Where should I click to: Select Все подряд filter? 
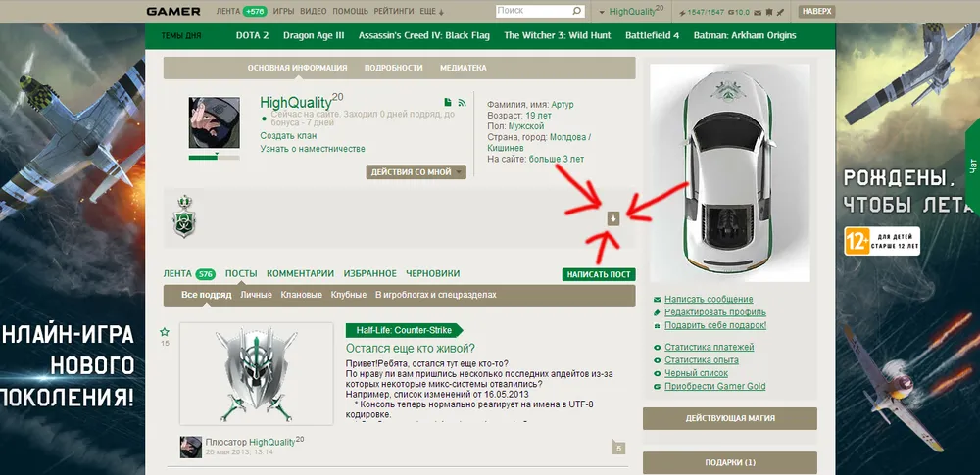[206, 295]
